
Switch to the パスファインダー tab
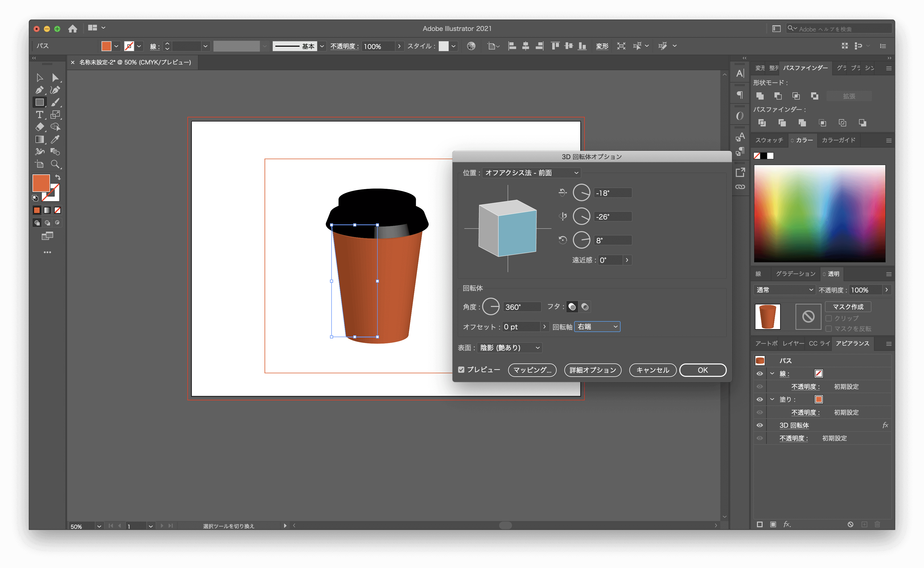(x=805, y=68)
